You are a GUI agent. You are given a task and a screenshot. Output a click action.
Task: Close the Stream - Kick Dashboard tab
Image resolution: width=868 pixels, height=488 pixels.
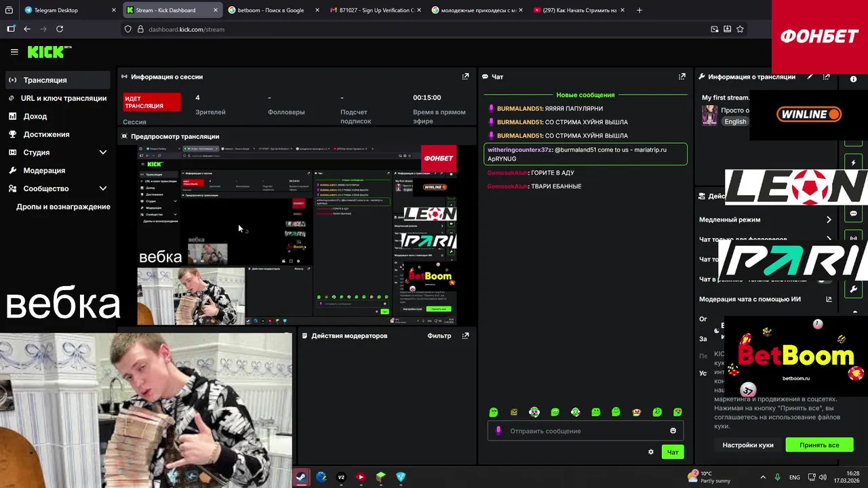[x=216, y=10]
